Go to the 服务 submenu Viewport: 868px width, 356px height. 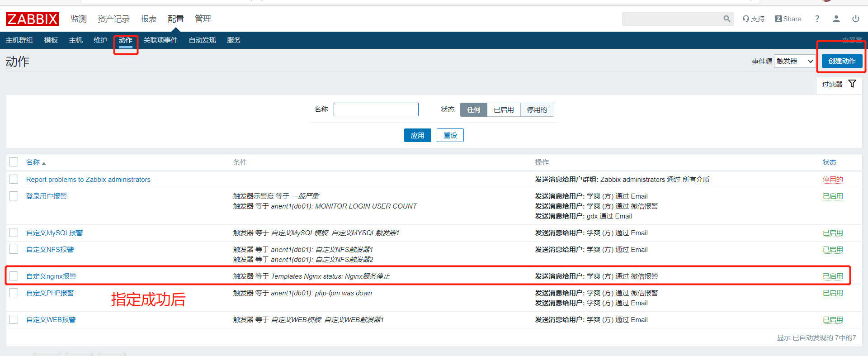pos(234,40)
